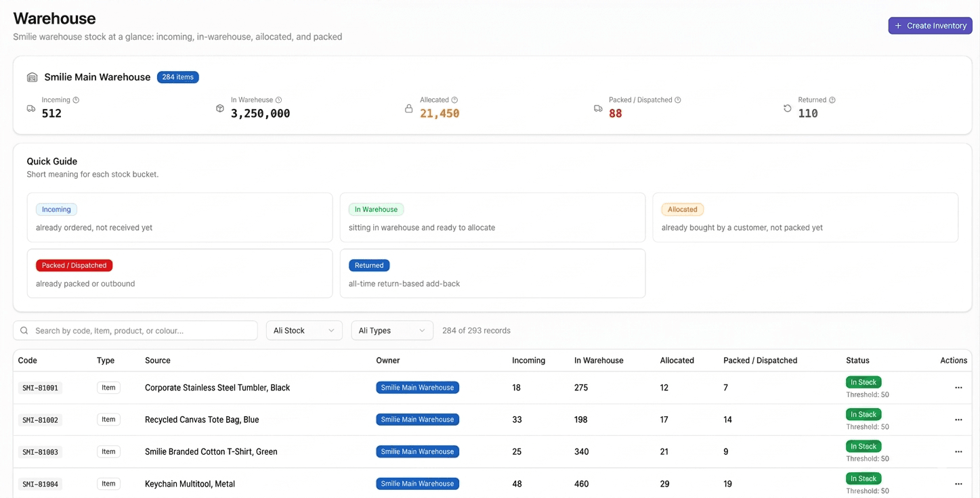The height and width of the screenshot is (498, 980).
Task: Click the Returned tag in Quick Guide
Action: tap(369, 265)
